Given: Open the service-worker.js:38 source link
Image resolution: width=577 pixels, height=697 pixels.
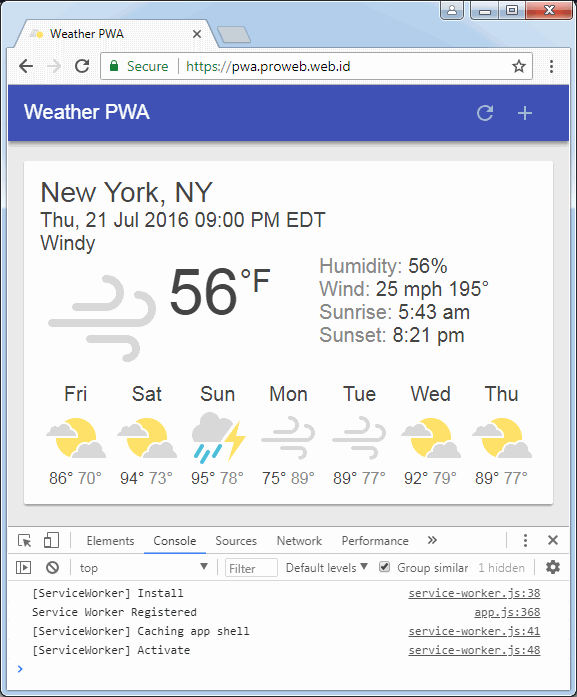Looking at the screenshot, I should [474, 593].
